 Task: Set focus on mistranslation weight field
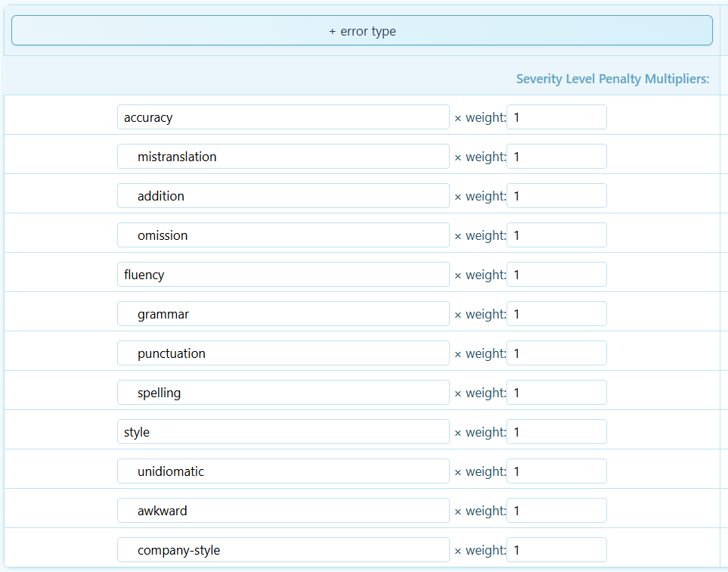point(556,157)
